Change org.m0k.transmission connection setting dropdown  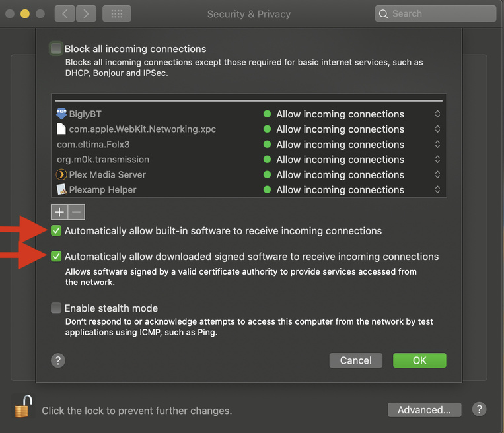pyautogui.click(x=437, y=160)
